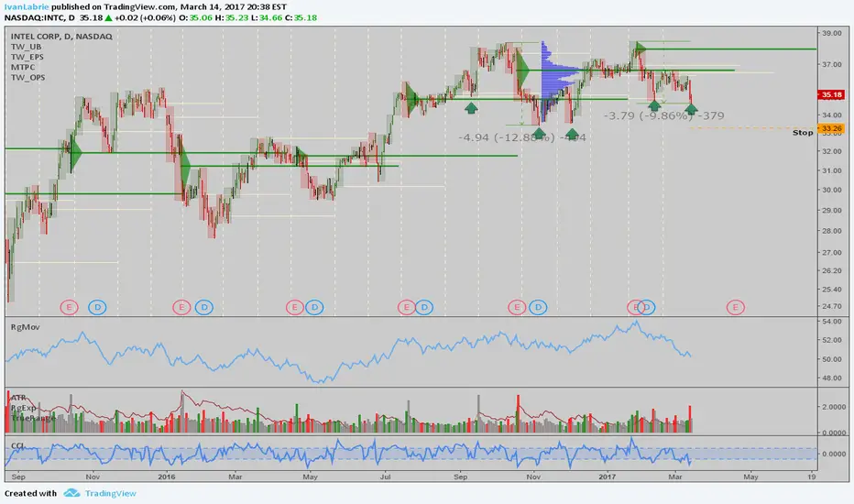Click the 2016 label on time axis
The image size is (854, 504).
click(166, 477)
